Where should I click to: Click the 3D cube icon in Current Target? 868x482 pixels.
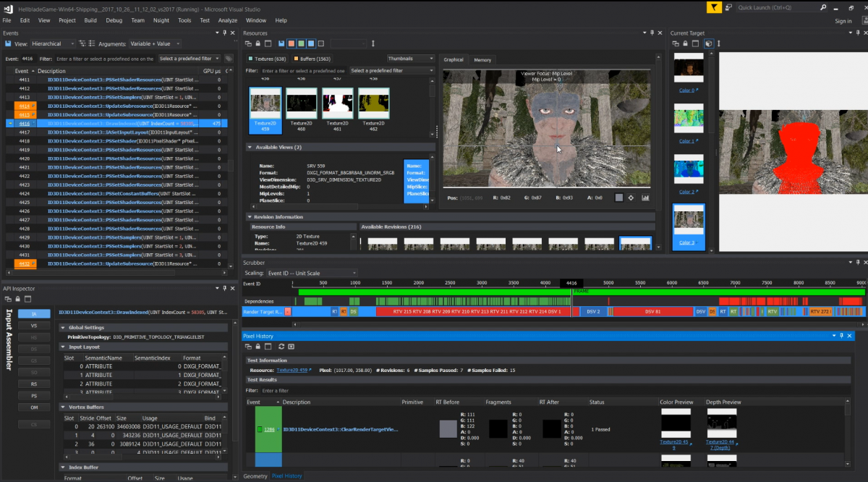(709, 43)
